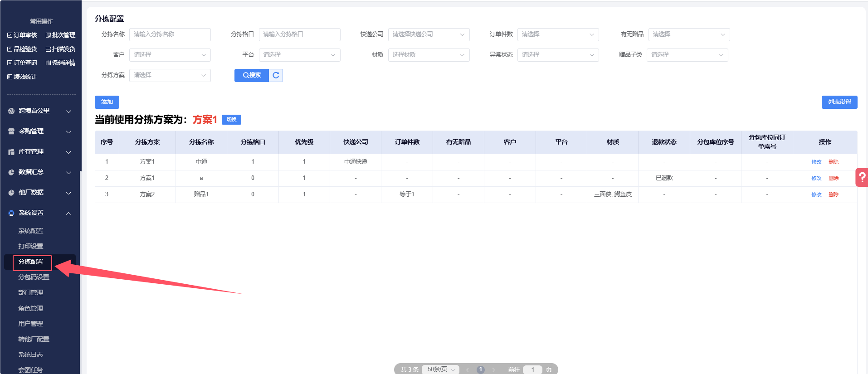
Task: Open the 分拣方案 dropdown filter
Action: click(x=170, y=75)
